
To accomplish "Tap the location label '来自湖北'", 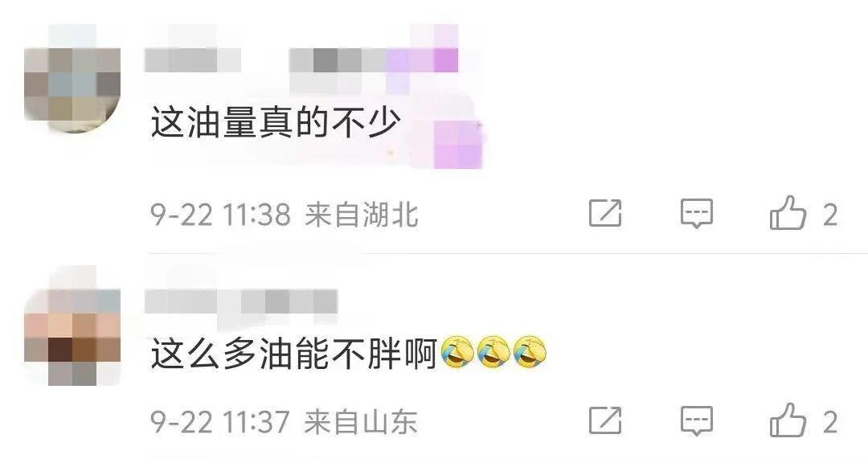I will coord(362,215).
